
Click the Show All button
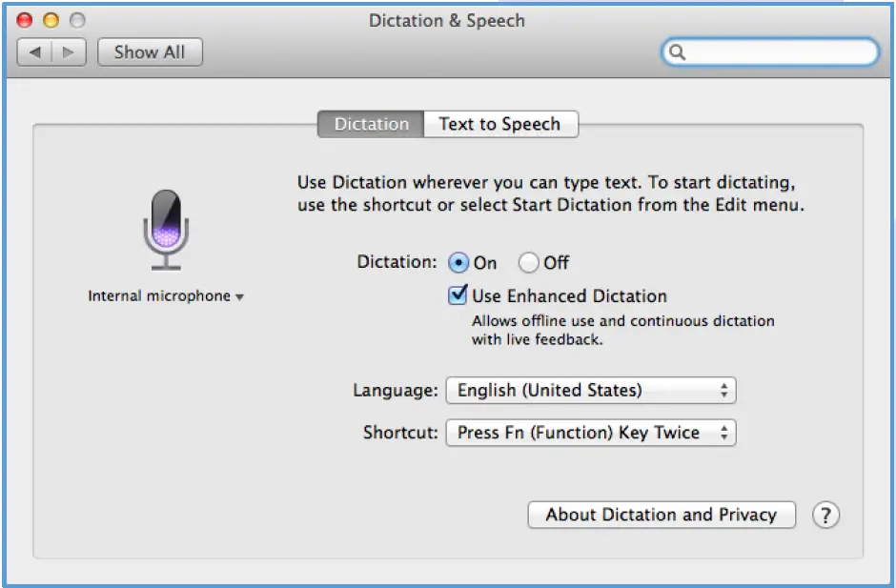(150, 51)
